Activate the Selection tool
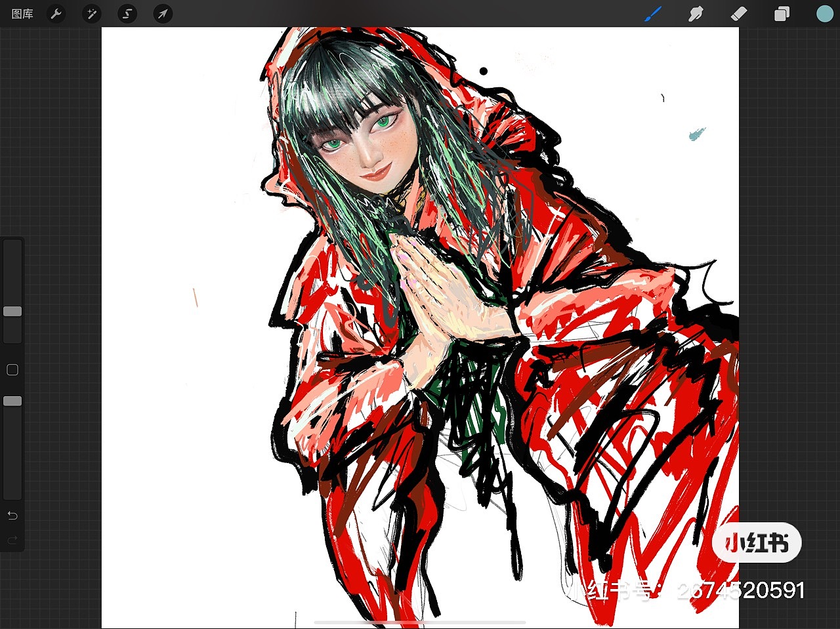The image size is (840, 629). pos(127,14)
